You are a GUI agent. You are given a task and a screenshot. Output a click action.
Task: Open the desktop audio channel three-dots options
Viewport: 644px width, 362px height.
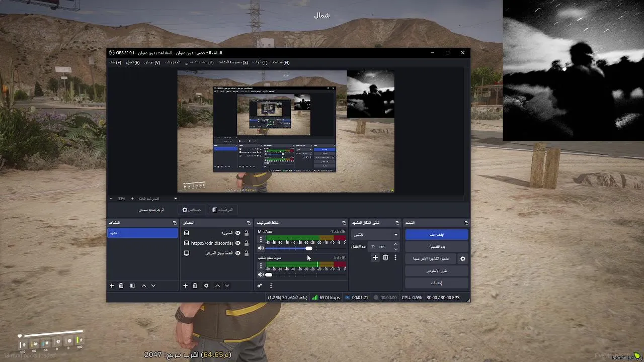tap(261, 265)
